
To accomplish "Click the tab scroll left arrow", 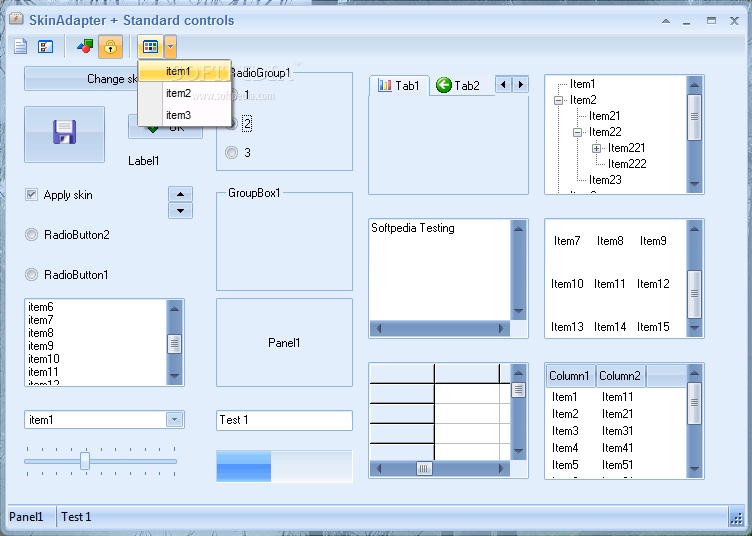I will tap(503, 85).
